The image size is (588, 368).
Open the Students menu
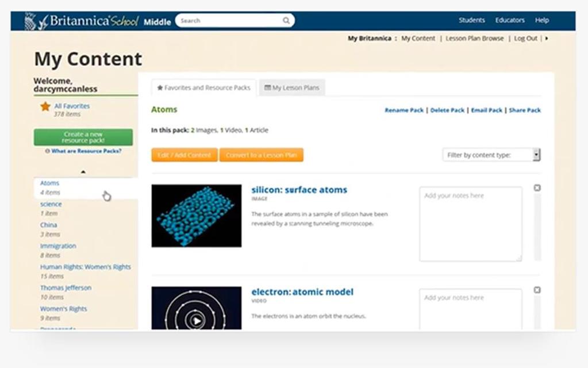pyautogui.click(x=472, y=20)
